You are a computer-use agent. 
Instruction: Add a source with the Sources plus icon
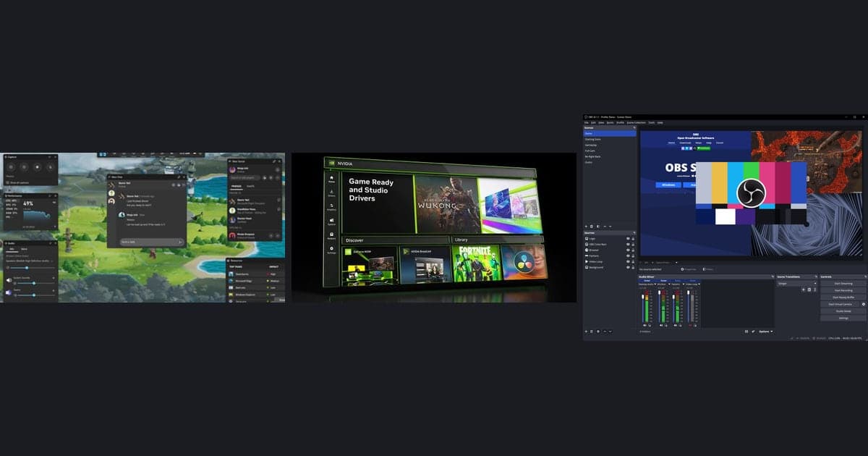586,331
